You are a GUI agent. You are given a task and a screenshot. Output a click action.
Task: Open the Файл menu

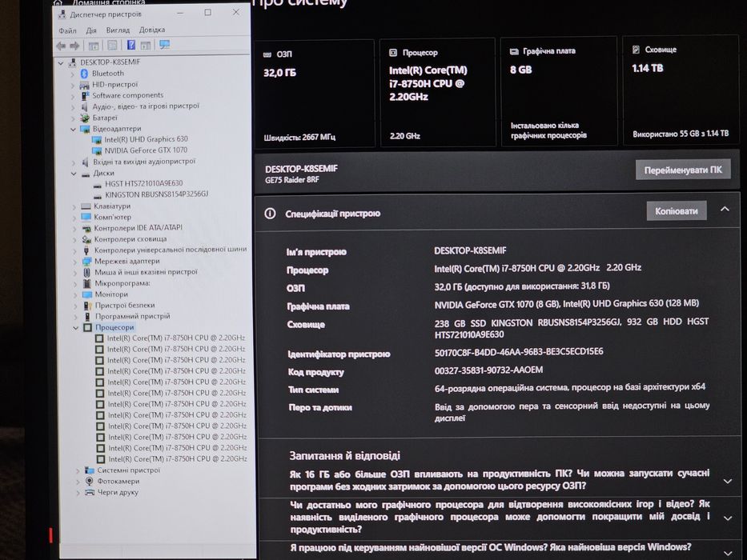[x=67, y=30]
